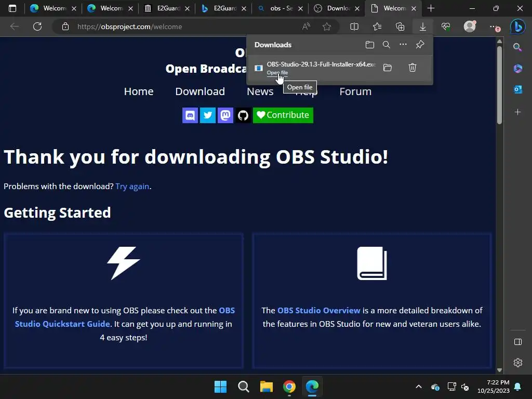Open sidebar search icon
Screen dimensions: 532x399
(x=517, y=47)
